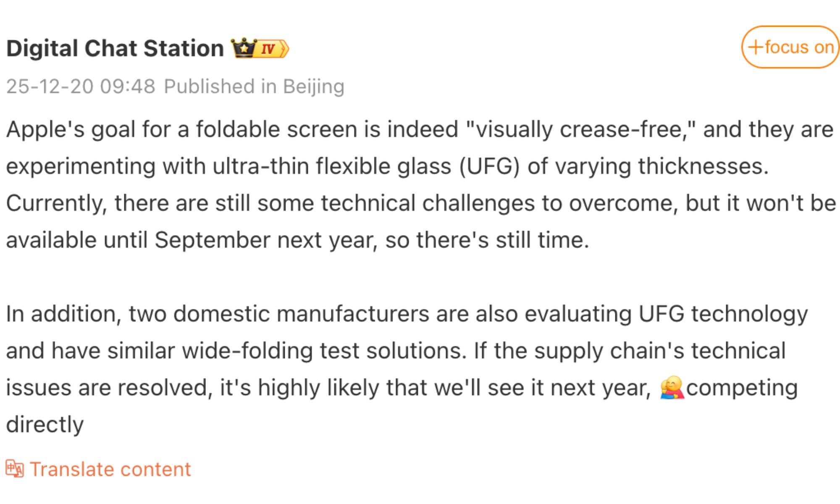Open the Digital Chat Station profile name
This screenshot has height=504, width=840.
coord(115,48)
